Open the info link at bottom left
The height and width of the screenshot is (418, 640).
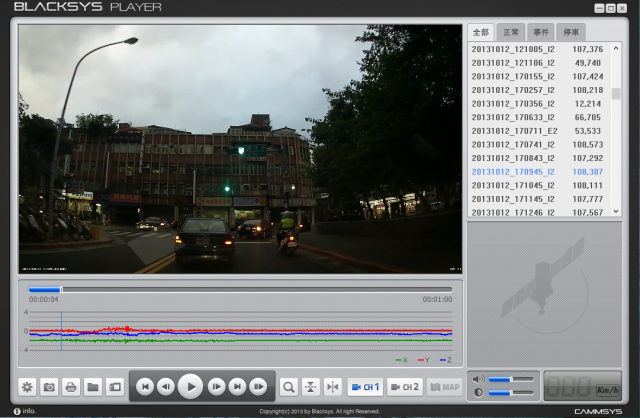tap(24, 411)
